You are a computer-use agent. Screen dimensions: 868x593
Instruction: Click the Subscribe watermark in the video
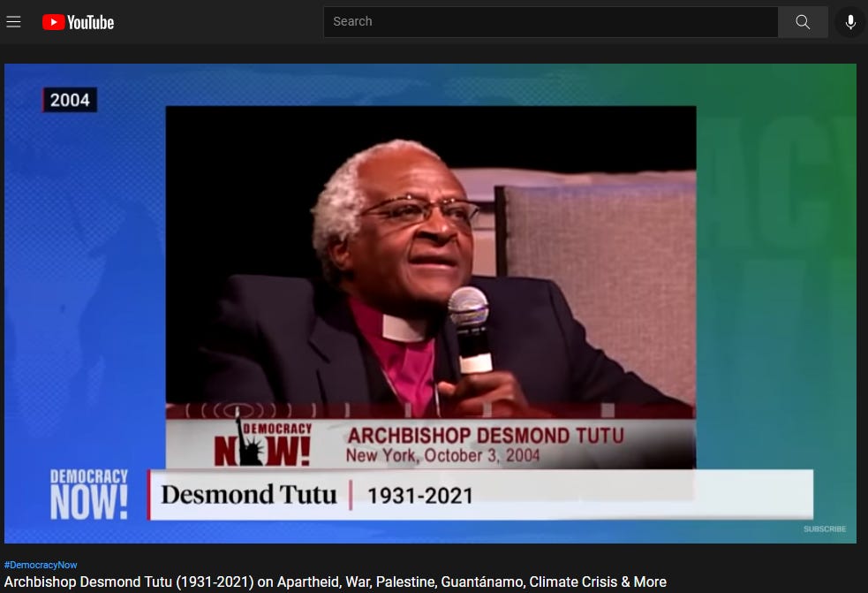[824, 528]
